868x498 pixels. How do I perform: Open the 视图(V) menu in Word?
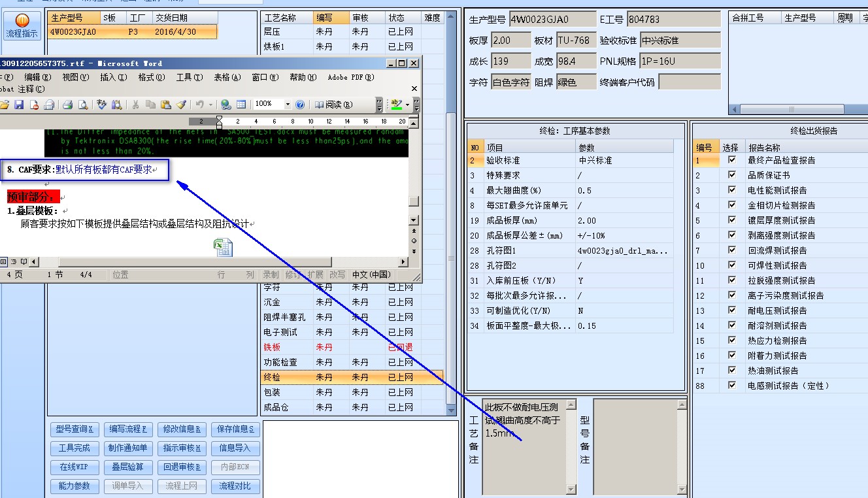click(x=75, y=77)
